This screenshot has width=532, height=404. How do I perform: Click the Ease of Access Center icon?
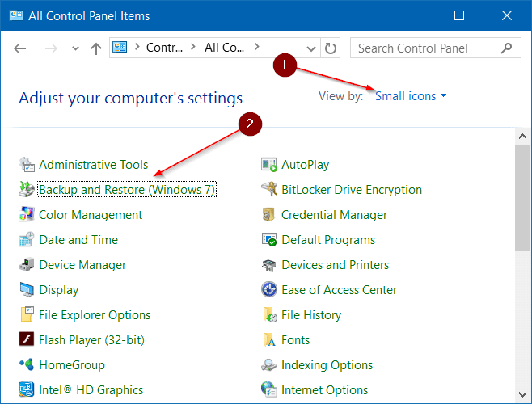(269, 290)
